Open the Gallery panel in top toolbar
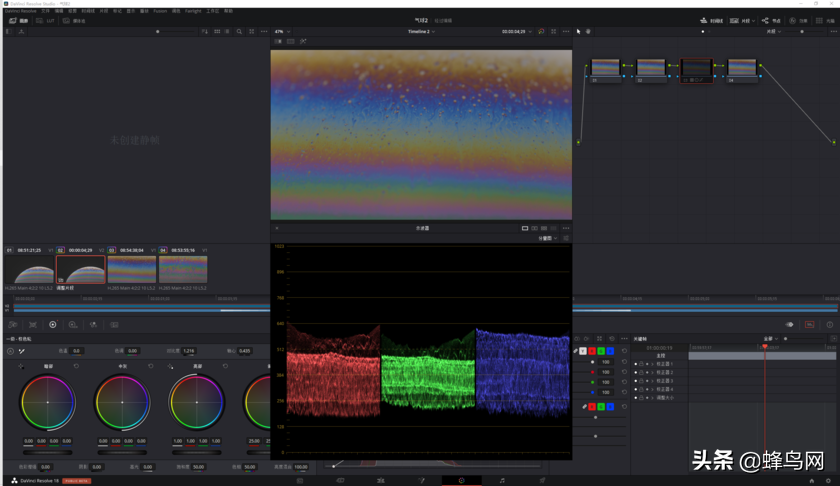The image size is (840, 486). coord(18,20)
